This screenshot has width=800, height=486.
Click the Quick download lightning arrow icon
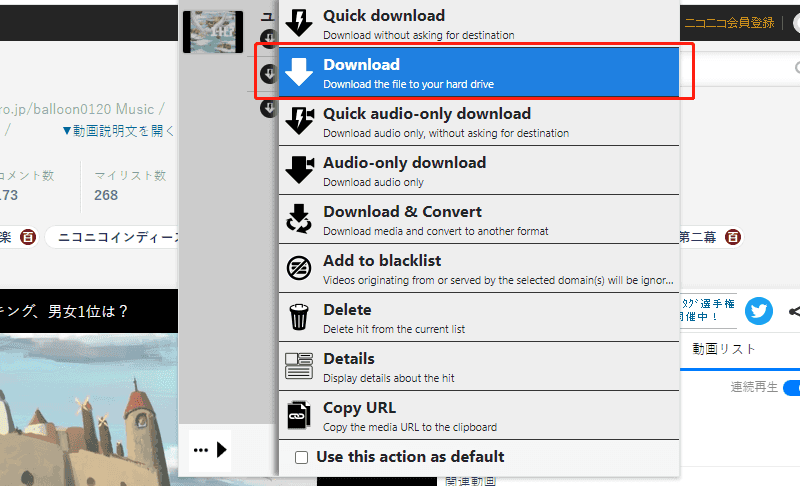click(x=299, y=22)
